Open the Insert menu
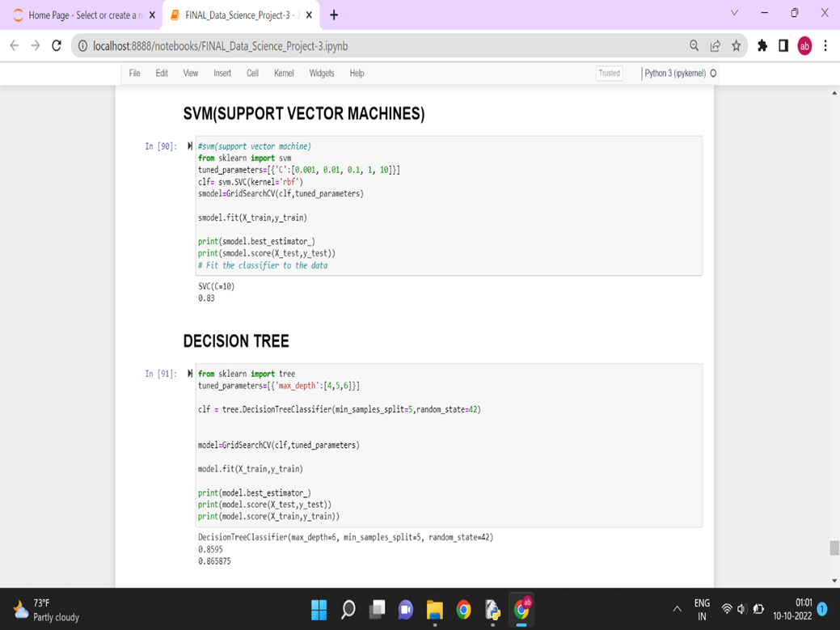840x630 pixels. click(x=222, y=74)
